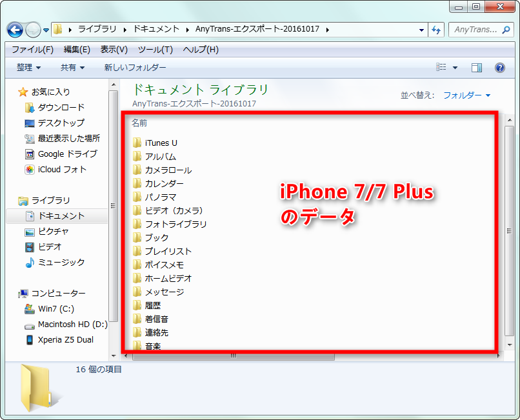Viewport: 520px width, 420px height.
Task: Select ドキュメント in the address breadcrumb
Action: point(156,29)
